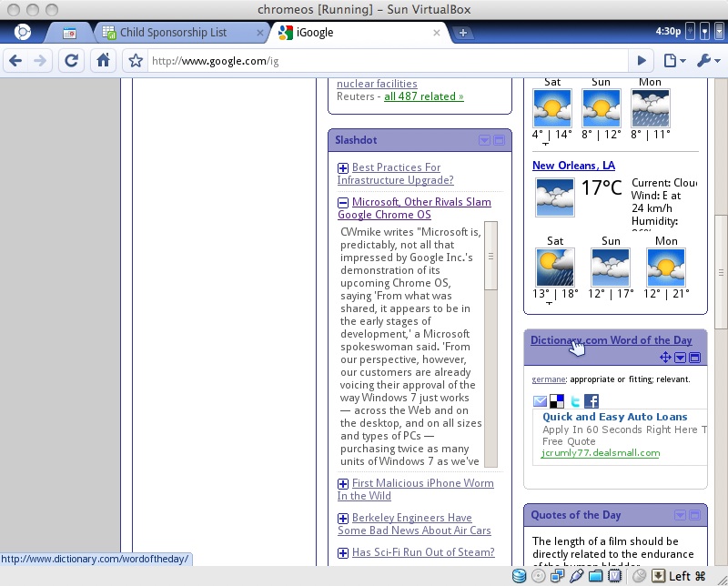The height and width of the screenshot is (586, 728).
Task: Open all 487 related link
Action: click(x=424, y=96)
